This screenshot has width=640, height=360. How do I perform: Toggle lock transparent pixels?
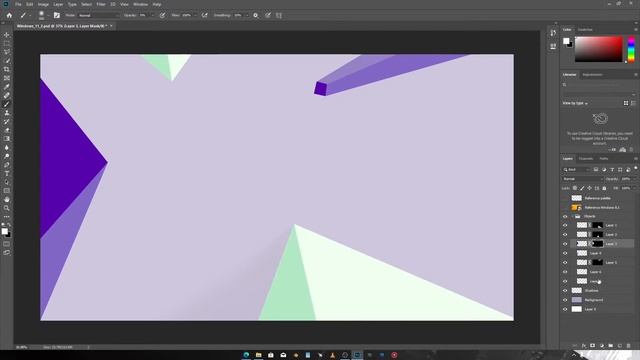click(575, 188)
